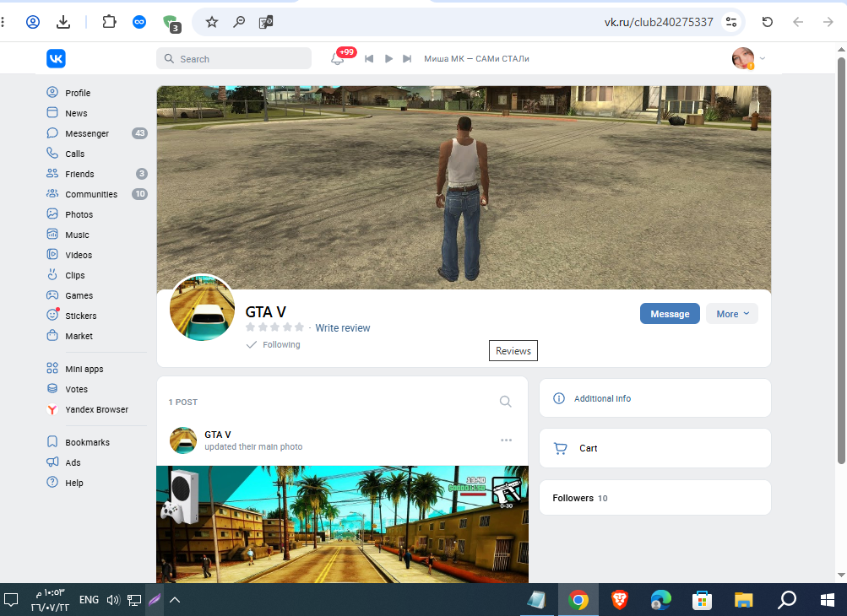Skip to next track in player
The image size is (847, 616).
(x=407, y=58)
